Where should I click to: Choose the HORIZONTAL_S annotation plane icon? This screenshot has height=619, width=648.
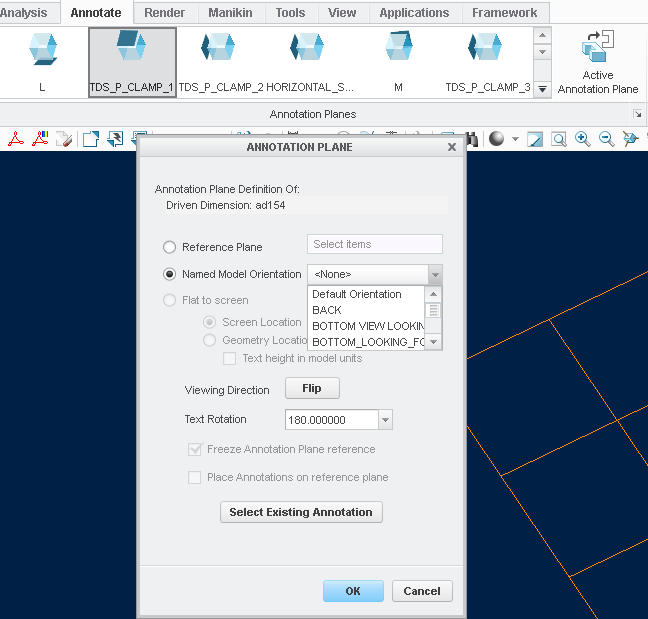308,61
